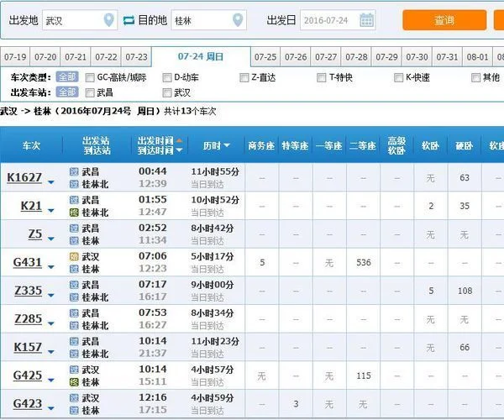
Task: Check the GC-高铁/城际 filter
Action: pos(90,77)
